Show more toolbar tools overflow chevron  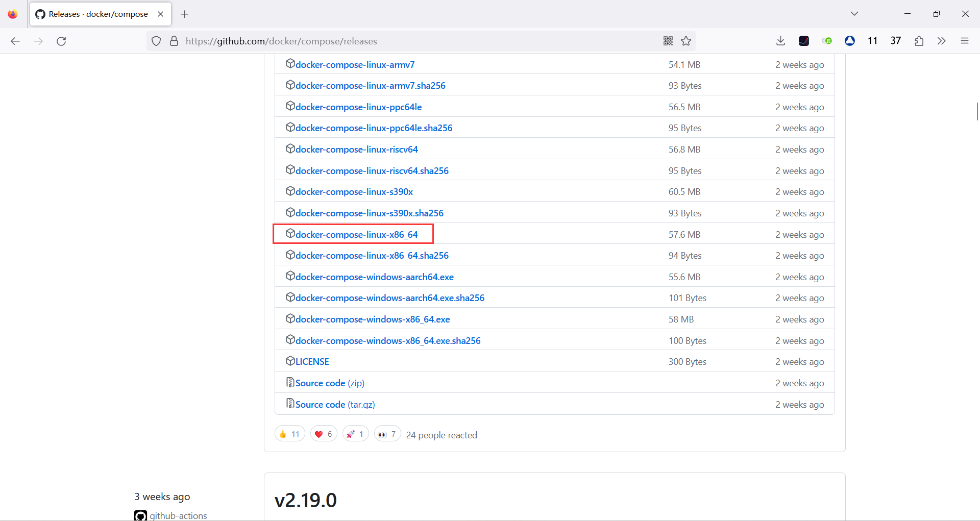click(942, 41)
